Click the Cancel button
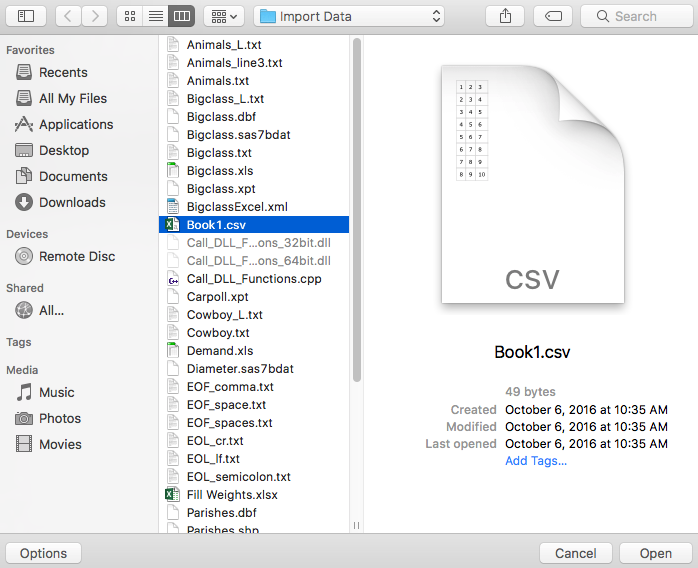698x568 pixels. click(576, 553)
